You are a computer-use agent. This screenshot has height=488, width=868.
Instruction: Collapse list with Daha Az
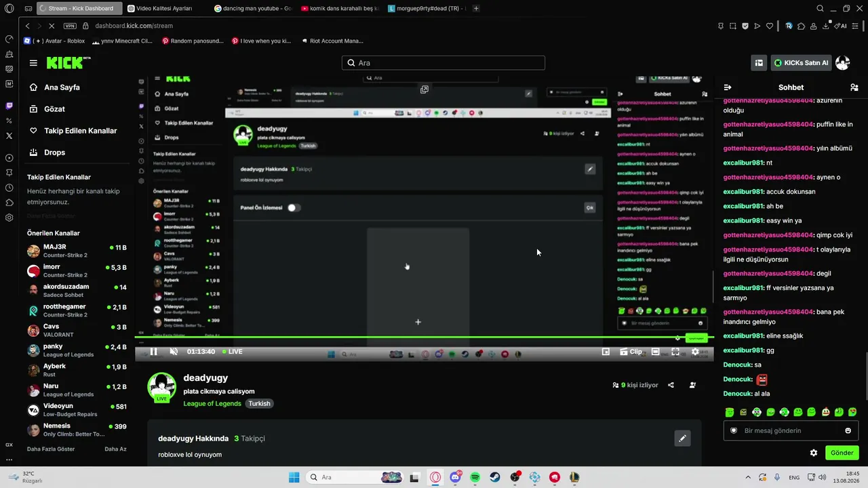(x=115, y=449)
